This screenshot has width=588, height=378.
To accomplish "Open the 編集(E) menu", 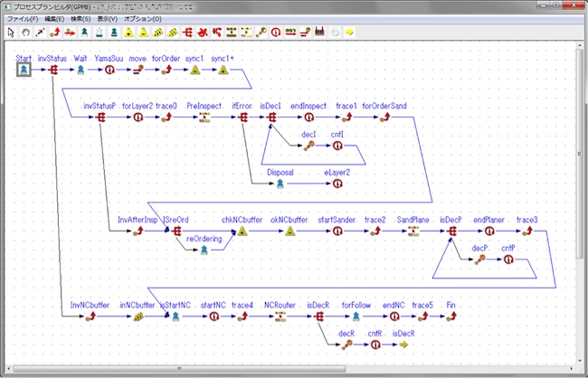I will [54, 19].
